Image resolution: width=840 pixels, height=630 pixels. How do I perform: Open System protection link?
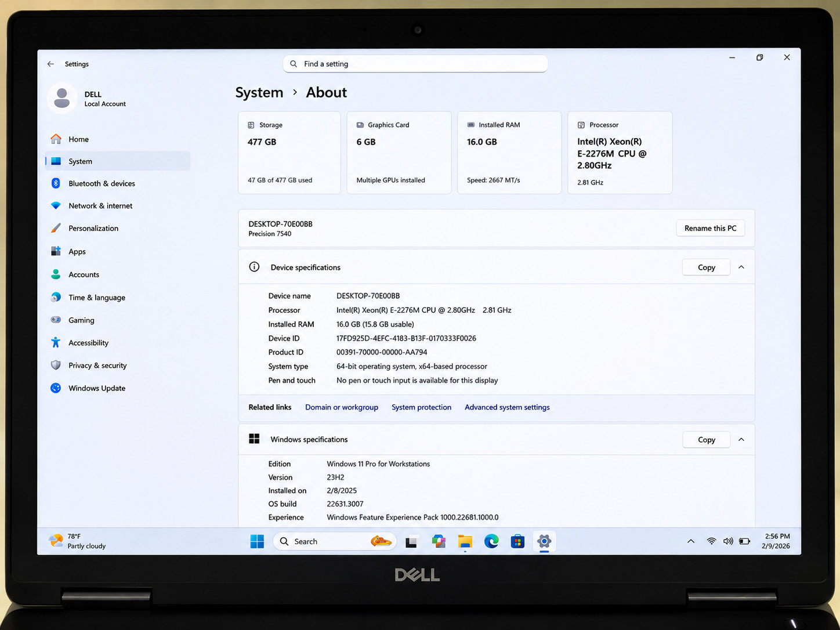pyautogui.click(x=421, y=407)
